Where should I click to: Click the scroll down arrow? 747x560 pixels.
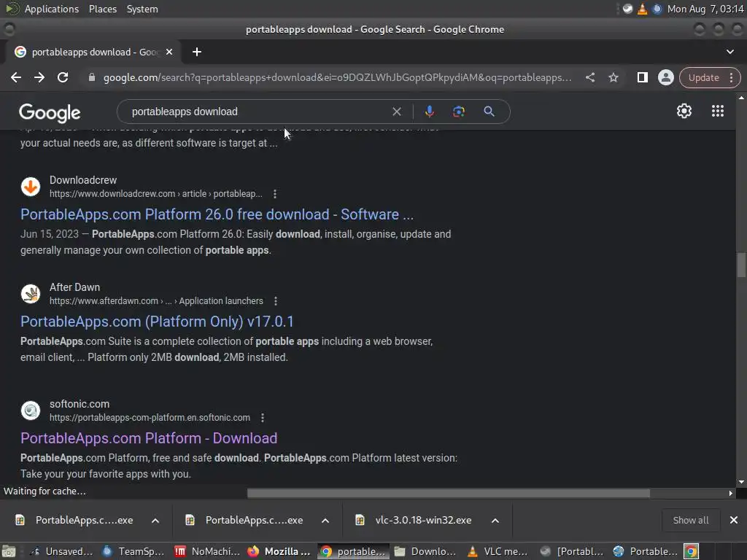point(741,482)
